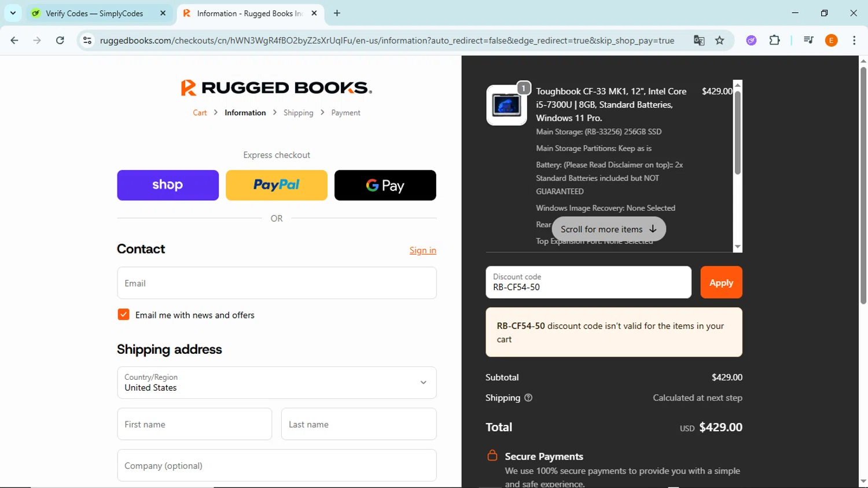868x488 pixels.
Task: Click the browser forward arrow
Action: pyautogui.click(x=37, y=41)
